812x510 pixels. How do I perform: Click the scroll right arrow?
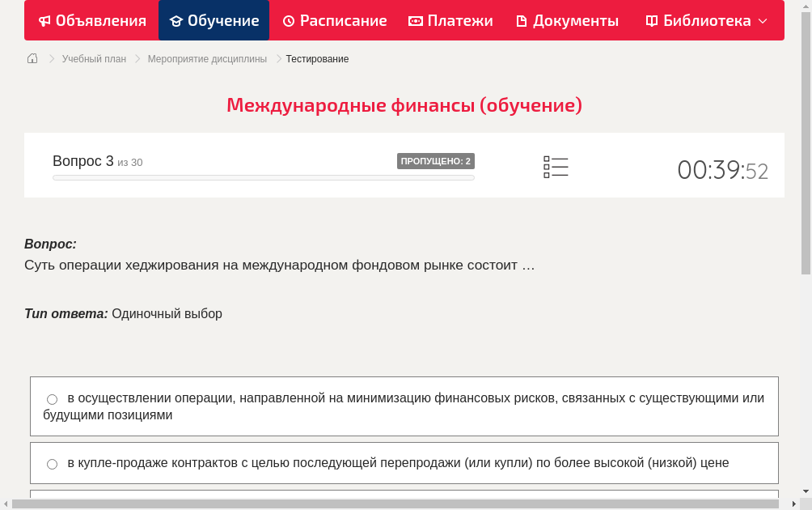pyautogui.click(x=794, y=504)
